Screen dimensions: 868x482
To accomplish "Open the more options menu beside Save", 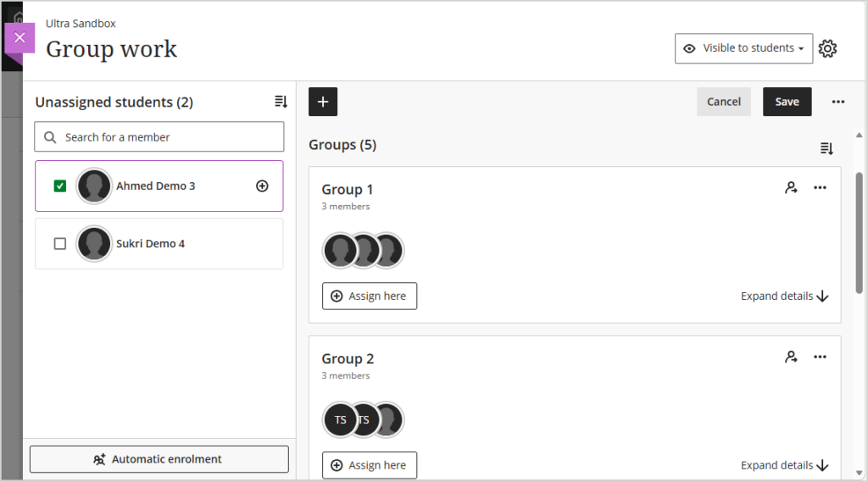I will (838, 102).
